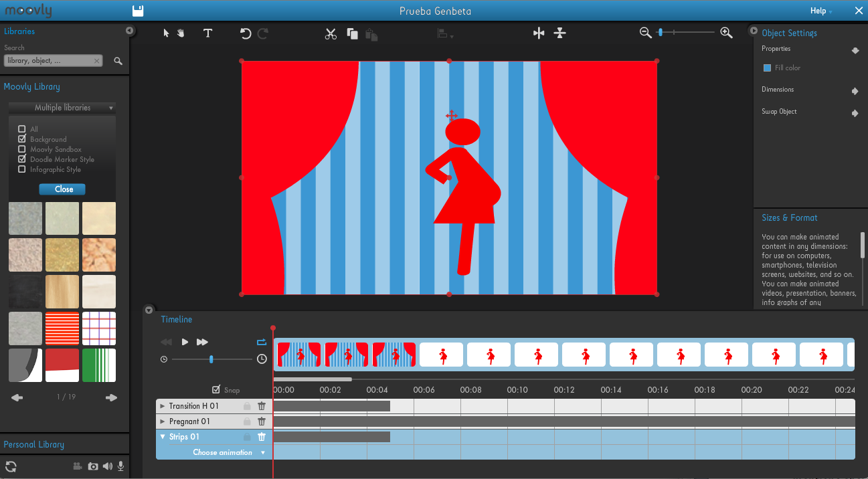Viewport: 868px width, 479px height.
Task: Click the Close button under library checkboxes
Action: (x=62, y=189)
